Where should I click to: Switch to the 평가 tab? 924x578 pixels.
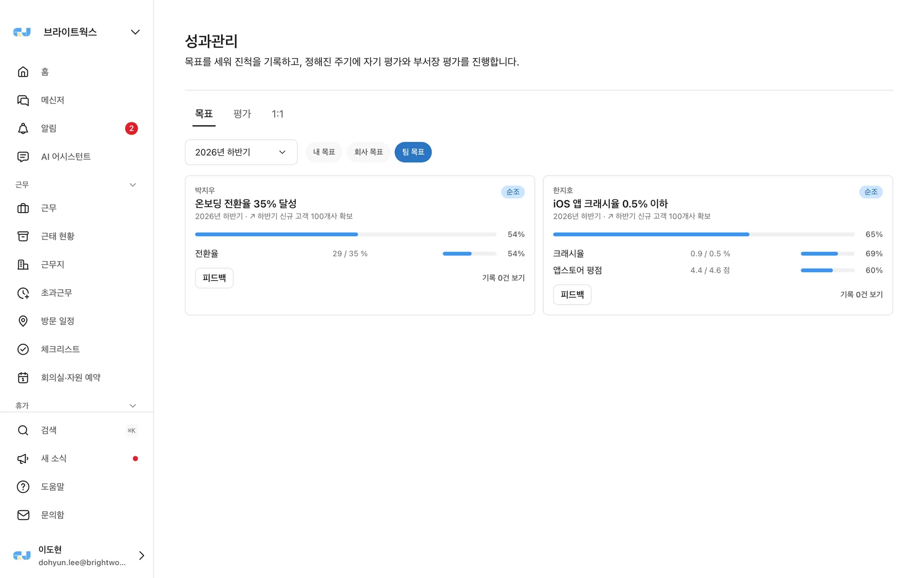(242, 114)
